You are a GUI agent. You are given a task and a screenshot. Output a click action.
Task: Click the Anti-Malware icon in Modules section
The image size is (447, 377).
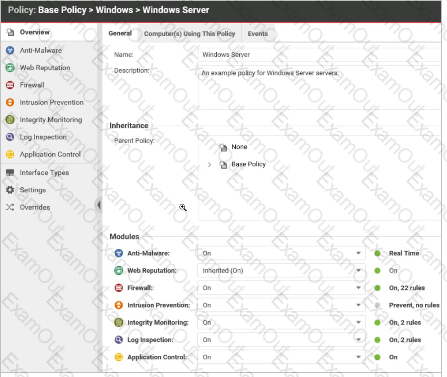(x=119, y=253)
